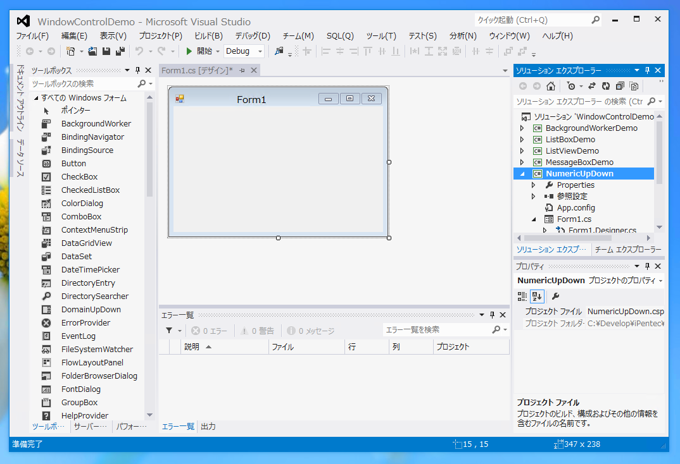Click the Property Pages wrench icon
The width and height of the screenshot is (680, 464).
click(555, 297)
